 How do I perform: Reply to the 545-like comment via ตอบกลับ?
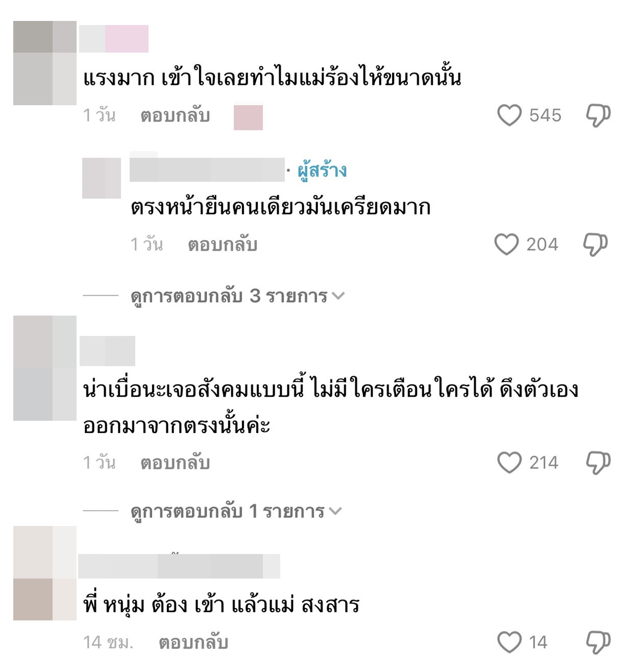coord(175,115)
